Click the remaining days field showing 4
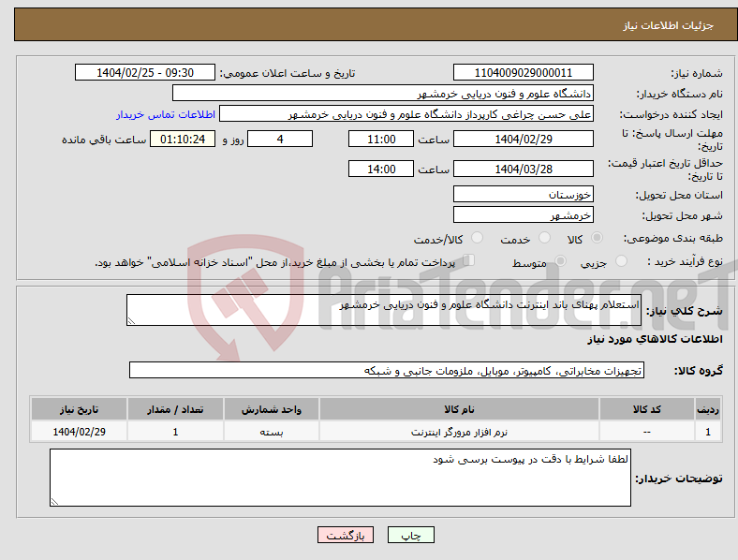 tap(280, 140)
